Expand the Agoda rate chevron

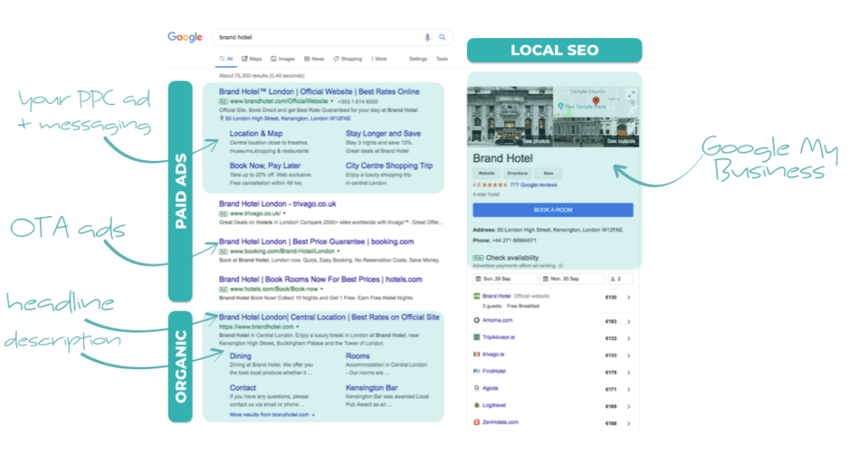coord(629,390)
